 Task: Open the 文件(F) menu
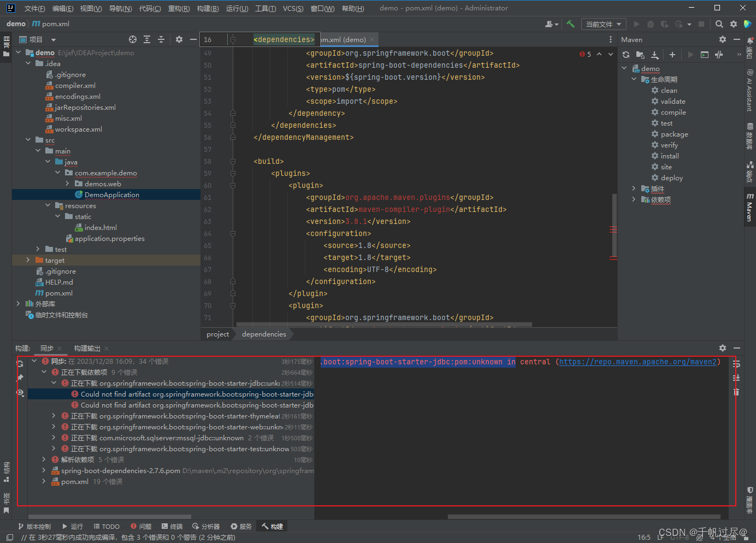(34, 8)
